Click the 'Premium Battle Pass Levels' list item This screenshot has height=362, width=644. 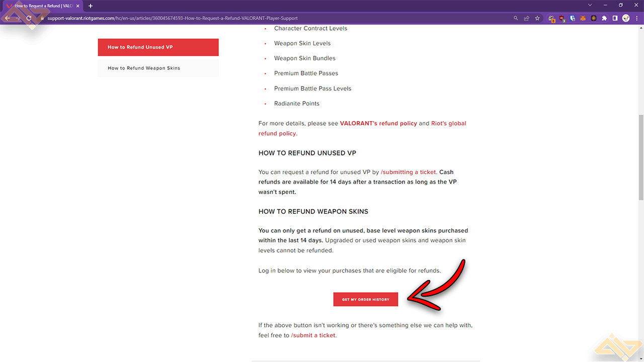[x=313, y=88]
